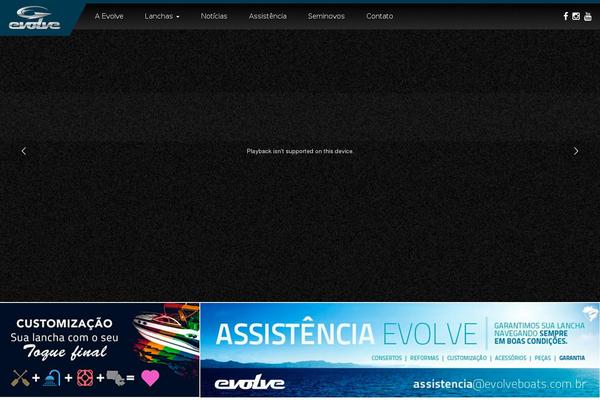
Task: Open the Notícias page
Action: click(214, 16)
